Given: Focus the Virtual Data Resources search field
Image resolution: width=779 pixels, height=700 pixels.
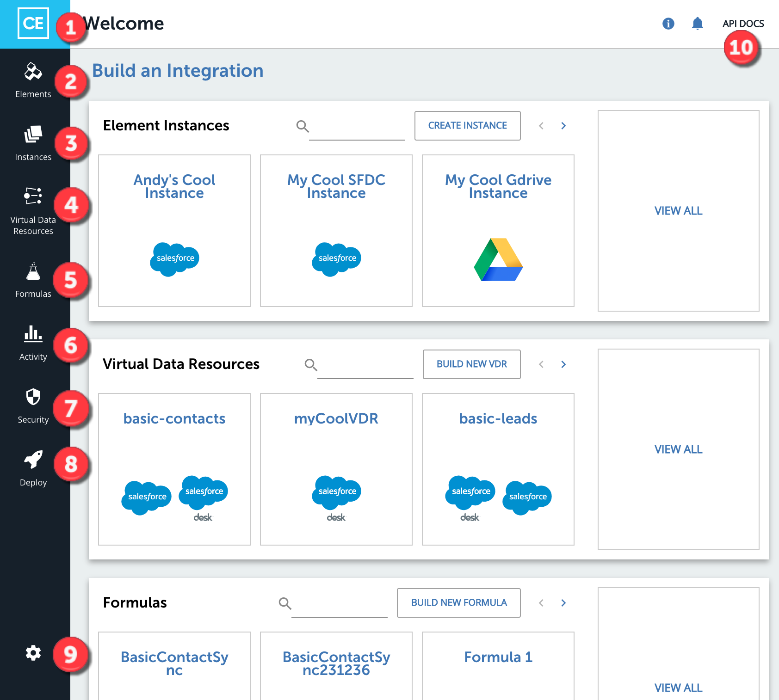Looking at the screenshot, I should click(365, 365).
